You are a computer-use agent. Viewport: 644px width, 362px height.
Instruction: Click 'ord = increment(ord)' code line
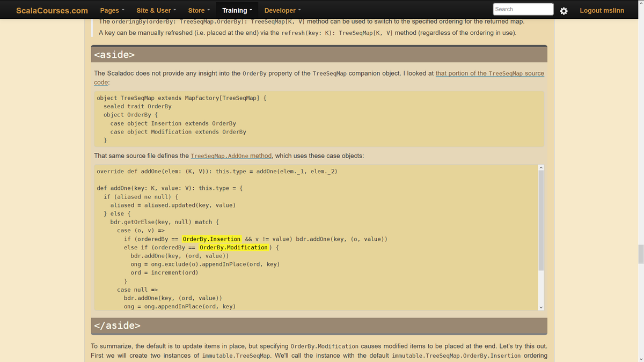(164, 272)
